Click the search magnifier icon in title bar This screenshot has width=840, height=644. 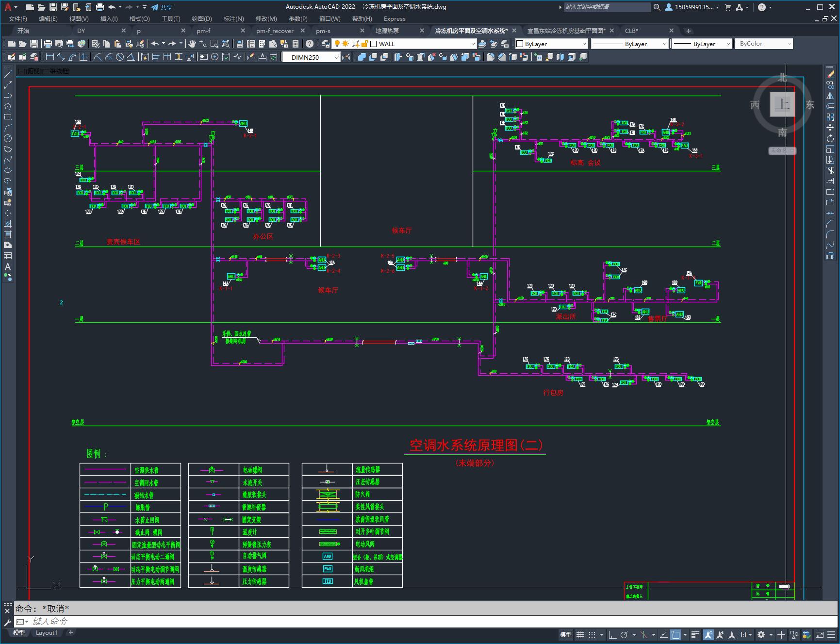point(657,7)
